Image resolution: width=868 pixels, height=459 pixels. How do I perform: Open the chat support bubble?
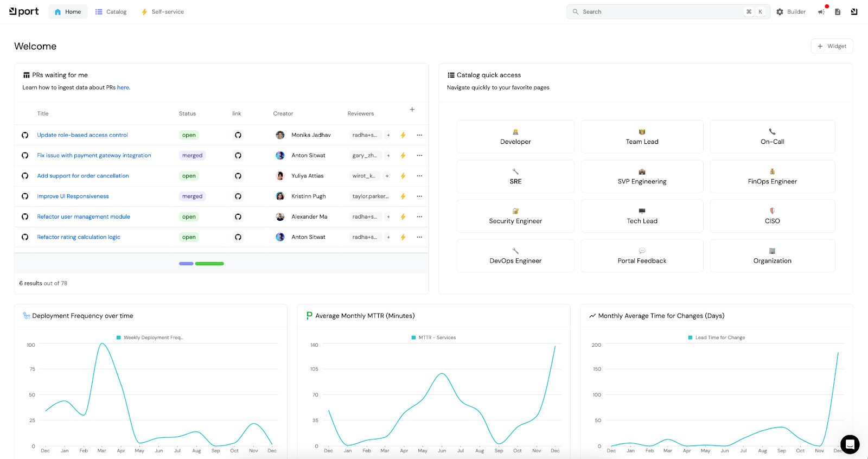point(850,444)
